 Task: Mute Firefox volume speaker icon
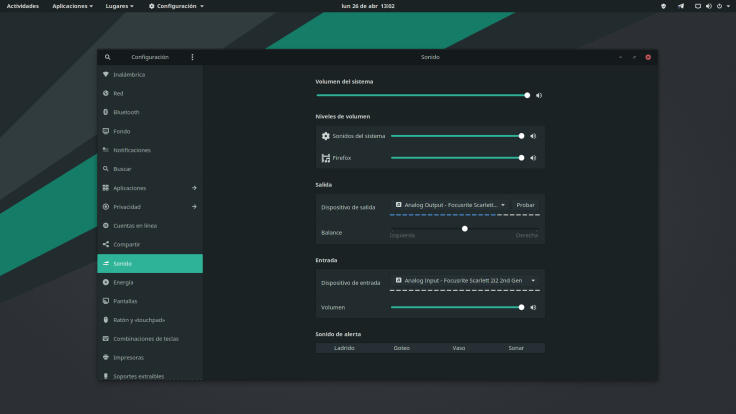[x=533, y=157]
